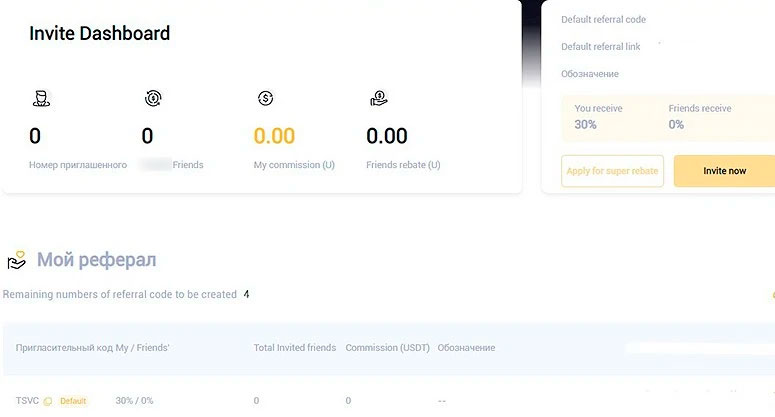The height and width of the screenshot is (417, 775).
Task: Click the My commission dollar icon
Action: point(265,98)
